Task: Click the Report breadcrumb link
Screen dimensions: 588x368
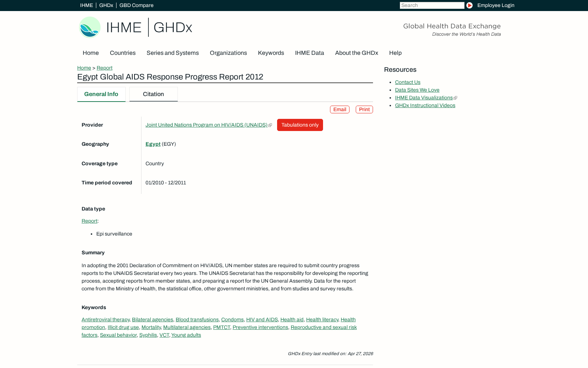Action: [x=104, y=68]
